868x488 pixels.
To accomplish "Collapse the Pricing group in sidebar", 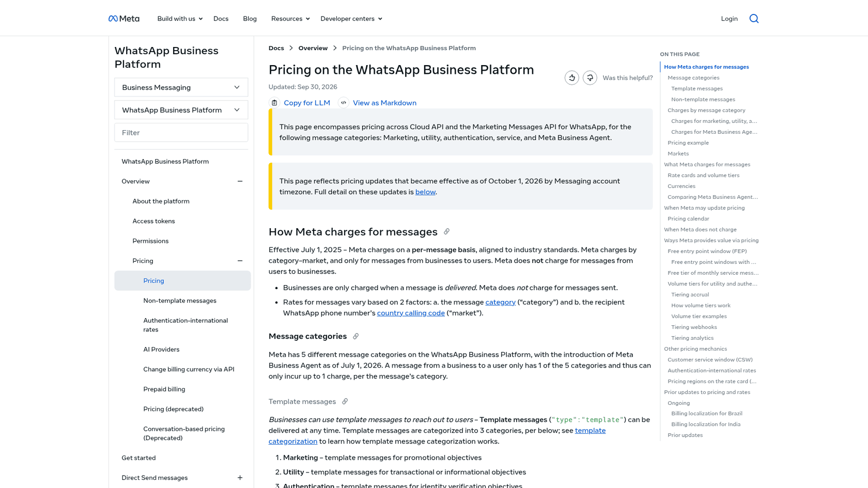I will click(x=240, y=261).
